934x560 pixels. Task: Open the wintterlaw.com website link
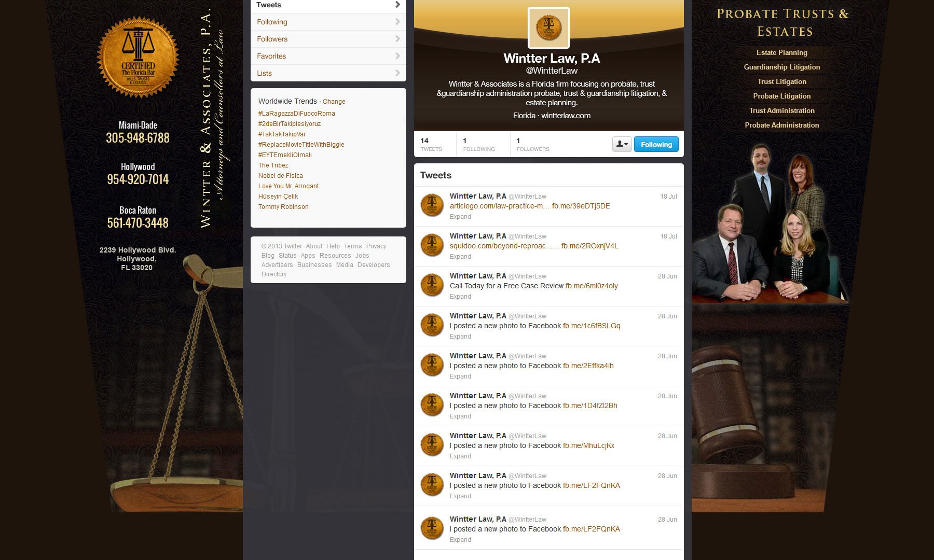pyautogui.click(x=566, y=116)
